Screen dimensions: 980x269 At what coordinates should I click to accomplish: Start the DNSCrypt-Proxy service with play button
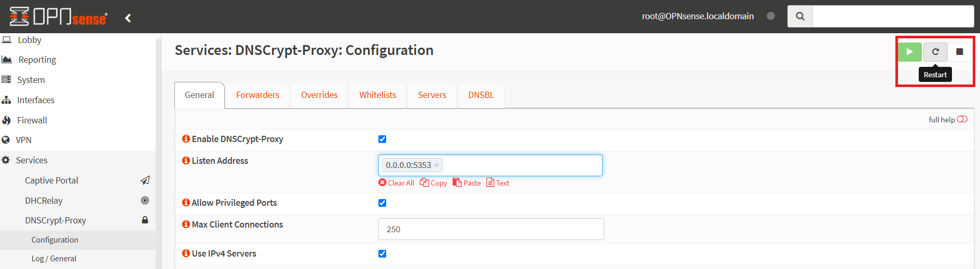(x=909, y=52)
